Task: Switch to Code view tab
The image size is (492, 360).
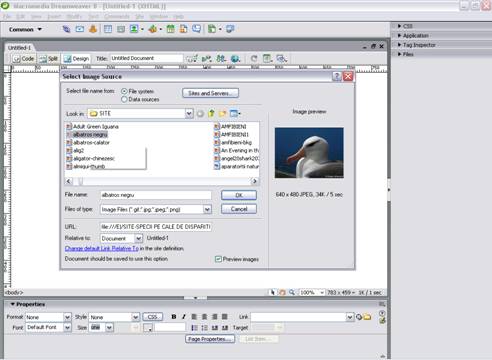Action: click(23, 59)
